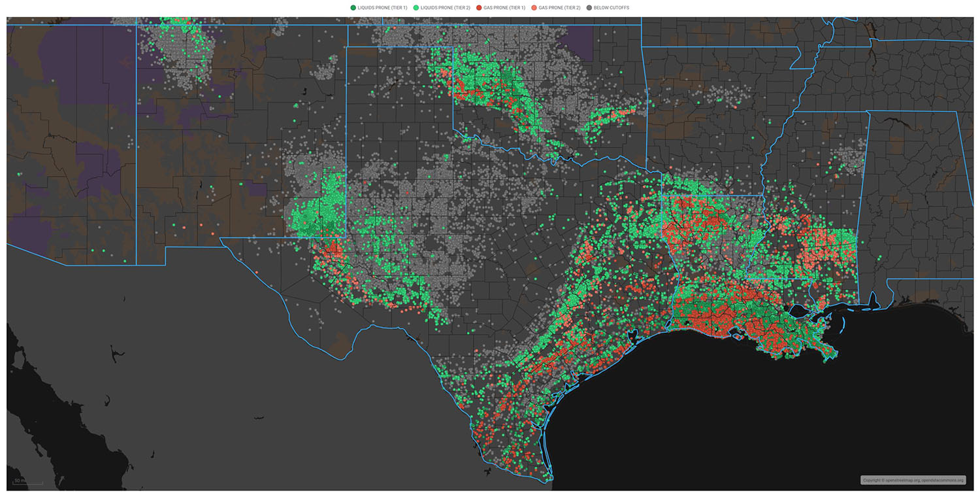Toggle the "GAS PRONE (TIER 1)" legend label

point(504,8)
